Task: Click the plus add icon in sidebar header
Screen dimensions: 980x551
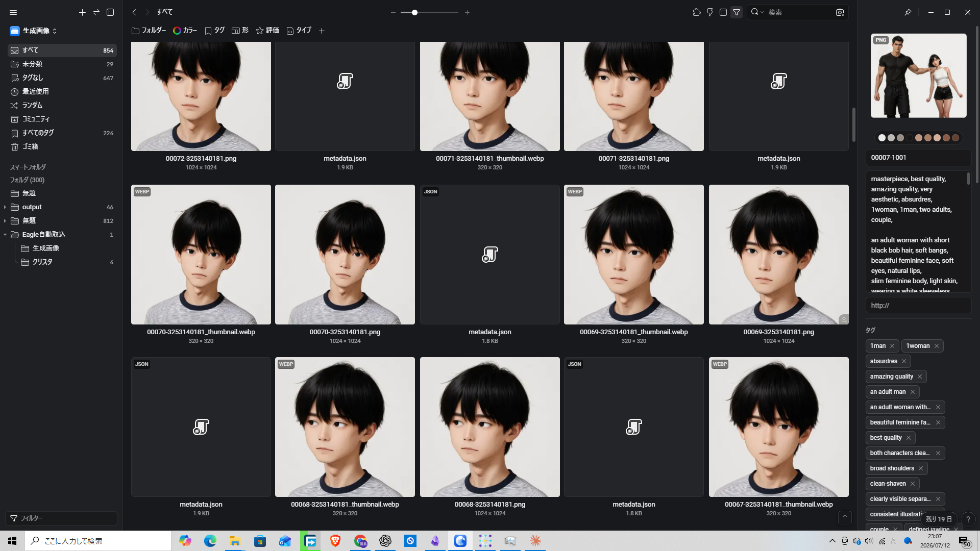Action: point(82,12)
